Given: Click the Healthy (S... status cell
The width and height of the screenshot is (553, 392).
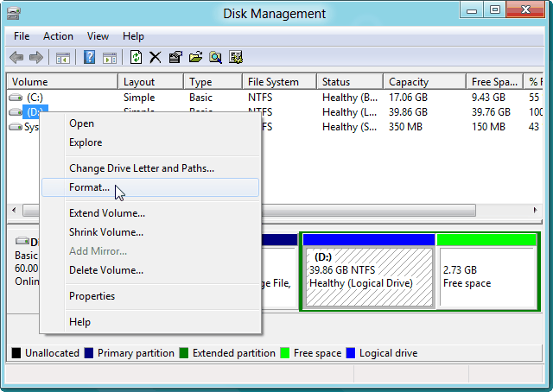Looking at the screenshot, I should (x=349, y=127).
